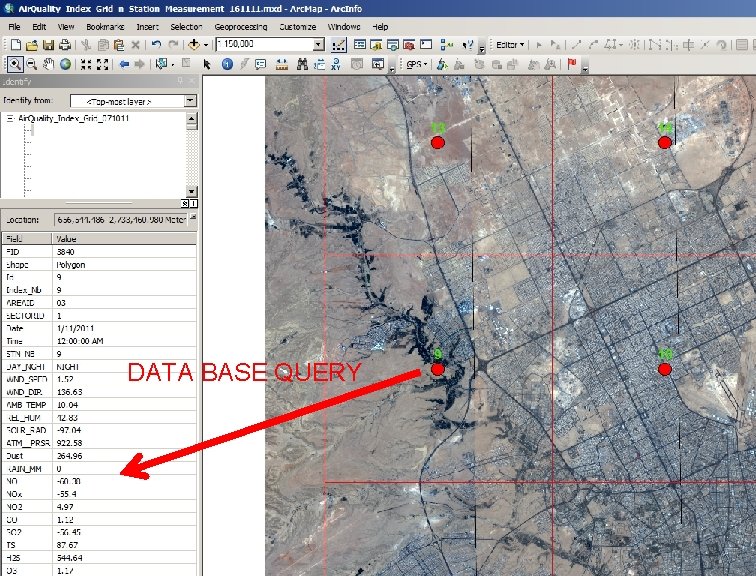Save the map document
756x576 pixels.
pyautogui.click(x=48, y=45)
